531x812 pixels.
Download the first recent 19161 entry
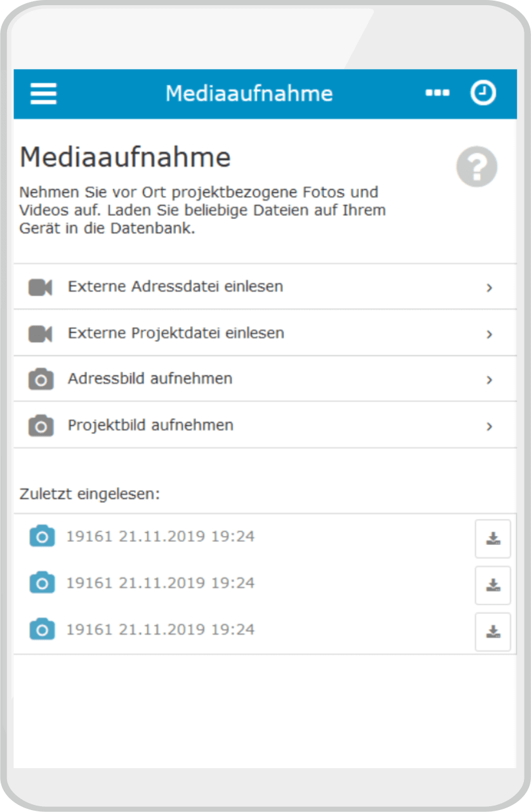[493, 539]
